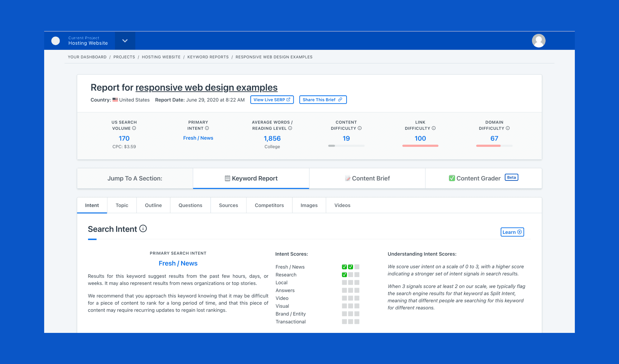This screenshot has width=619, height=364.
Task: Click info icon next to Primary Intent
Action: point(207,128)
